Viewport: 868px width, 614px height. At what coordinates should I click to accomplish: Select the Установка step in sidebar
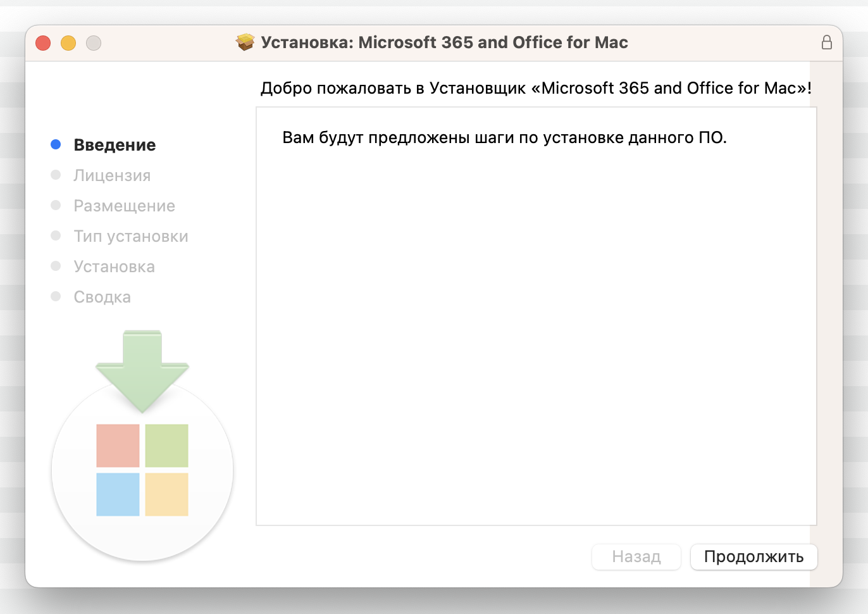114,266
